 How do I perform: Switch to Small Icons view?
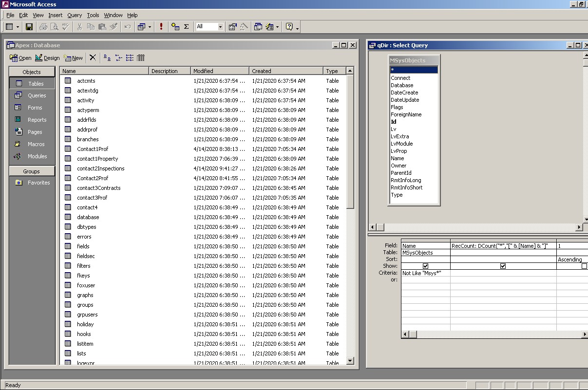click(118, 57)
